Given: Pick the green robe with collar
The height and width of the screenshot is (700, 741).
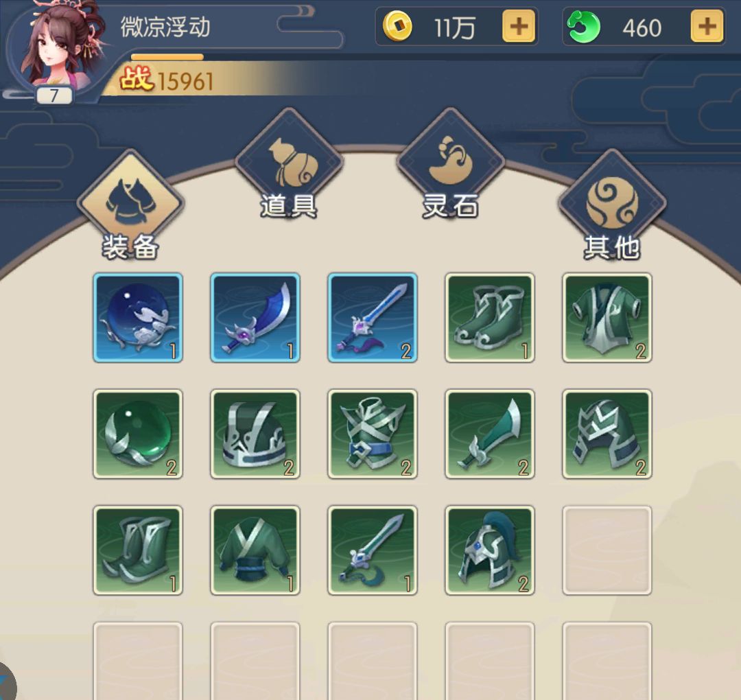Looking at the screenshot, I should tap(607, 318).
